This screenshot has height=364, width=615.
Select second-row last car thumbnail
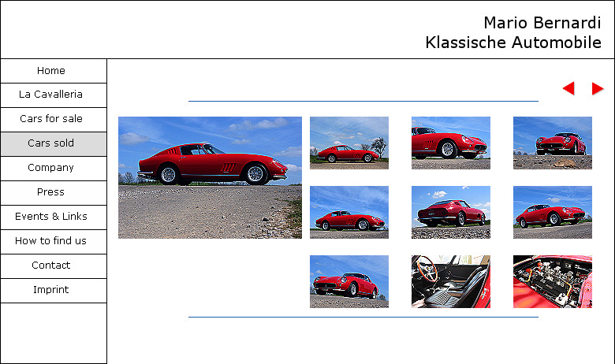tap(553, 213)
